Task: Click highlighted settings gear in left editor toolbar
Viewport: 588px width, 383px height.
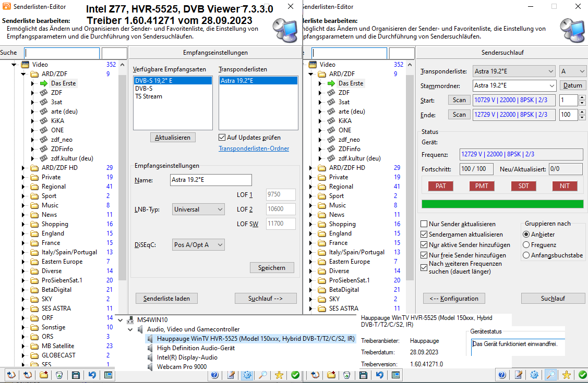Action: pos(247,375)
